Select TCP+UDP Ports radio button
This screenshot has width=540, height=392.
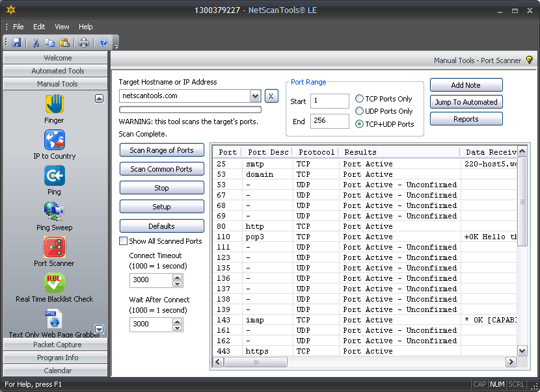pyautogui.click(x=359, y=124)
